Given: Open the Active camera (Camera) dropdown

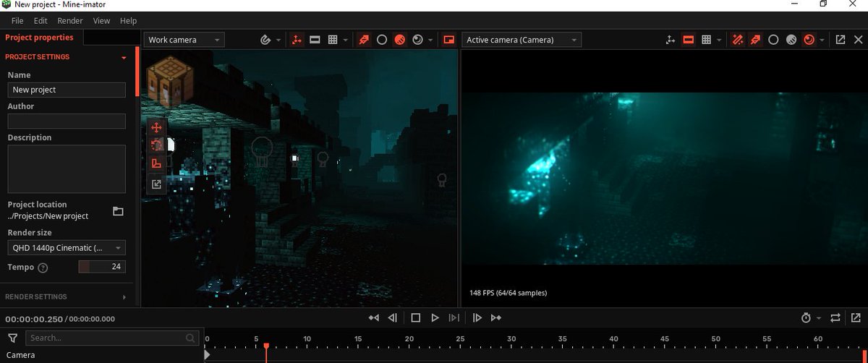Looking at the screenshot, I should point(522,40).
